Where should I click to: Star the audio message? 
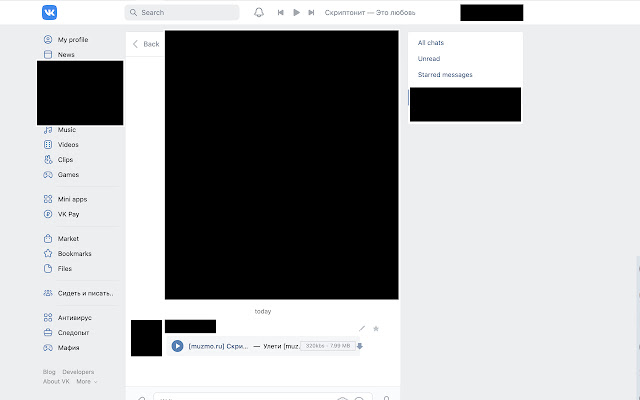(376, 329)
